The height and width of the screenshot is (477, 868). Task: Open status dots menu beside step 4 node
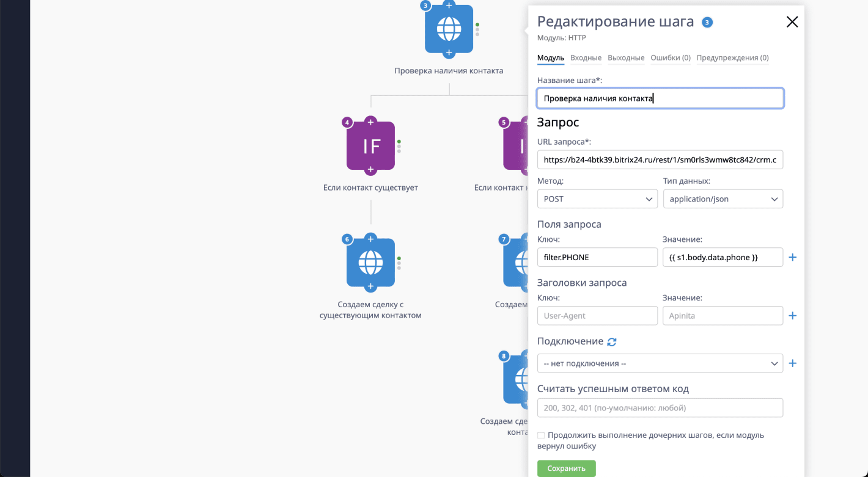click(x=399, y=147)
